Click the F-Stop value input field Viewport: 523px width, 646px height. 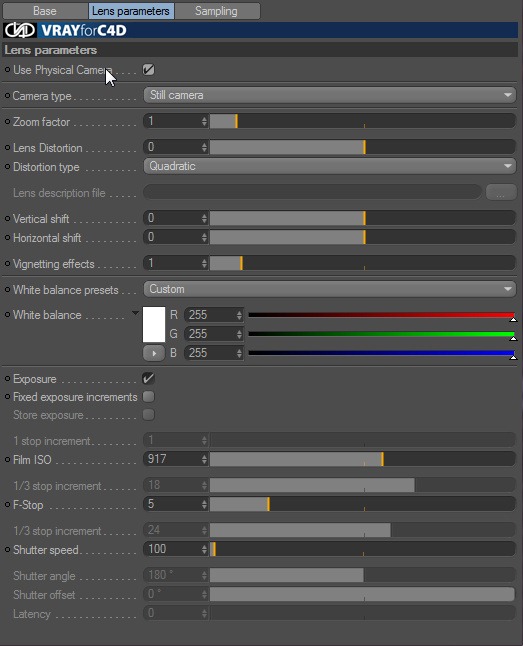[172, 504]
